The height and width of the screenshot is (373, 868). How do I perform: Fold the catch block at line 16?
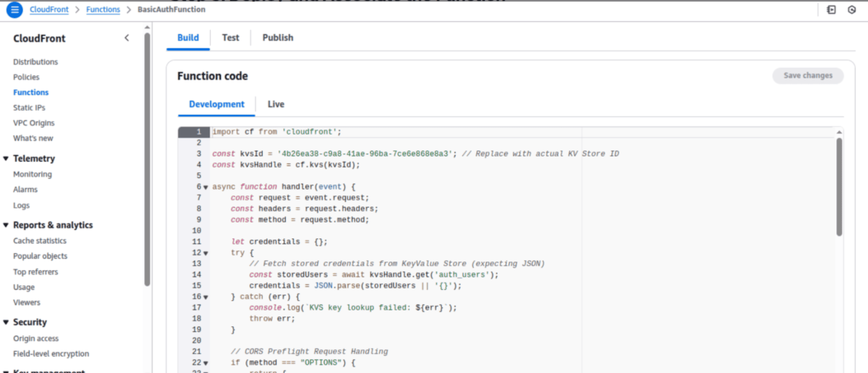(x=206, y=297)
